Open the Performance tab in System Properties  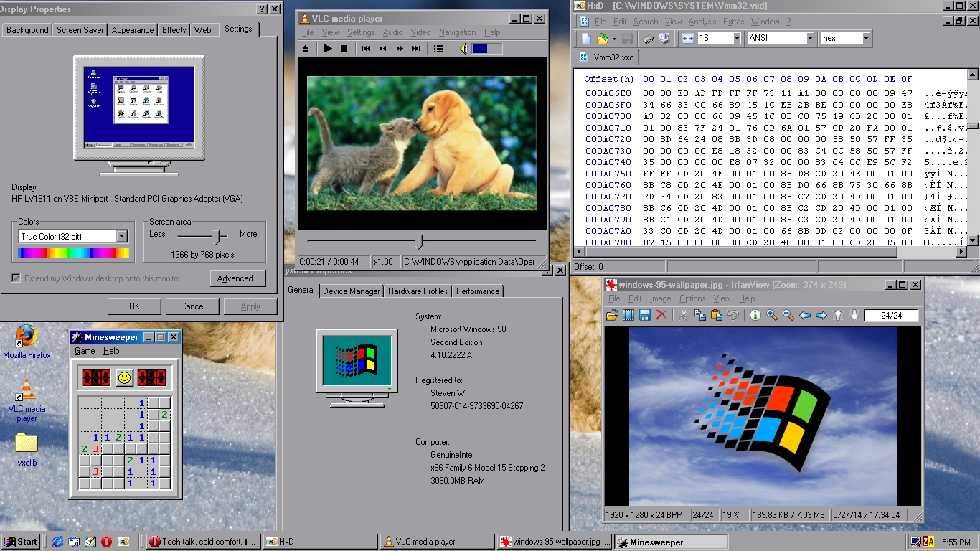pyautogui.click(x=478, y=291)
